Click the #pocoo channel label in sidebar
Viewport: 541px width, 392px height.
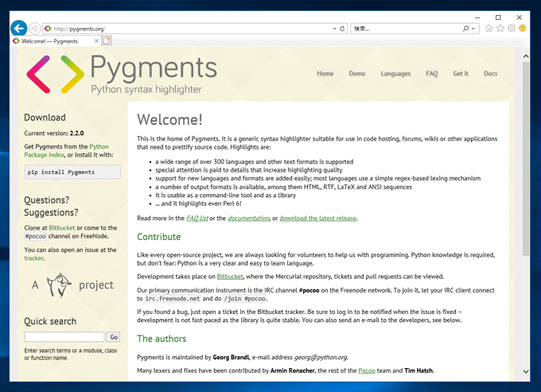(x=35, y=236)
